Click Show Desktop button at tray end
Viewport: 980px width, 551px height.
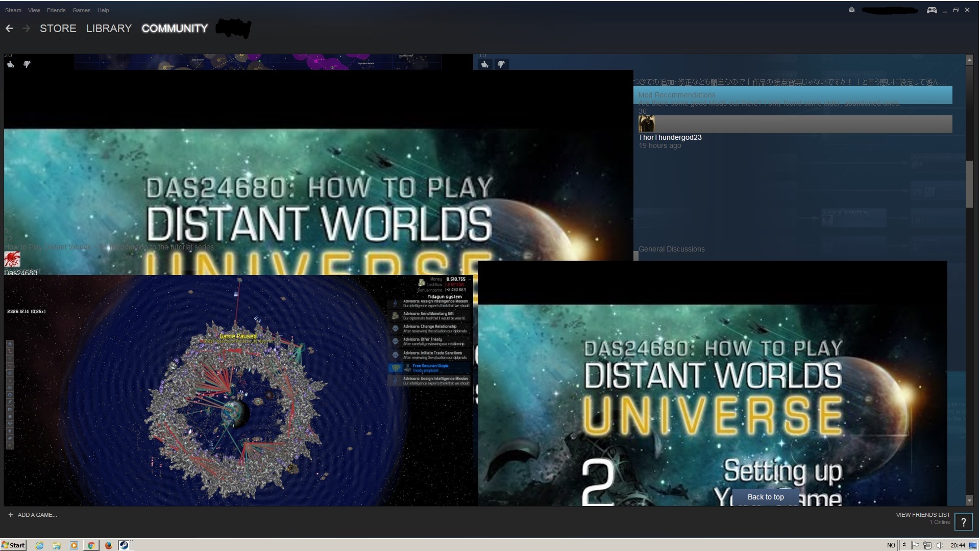pos(973,545)
